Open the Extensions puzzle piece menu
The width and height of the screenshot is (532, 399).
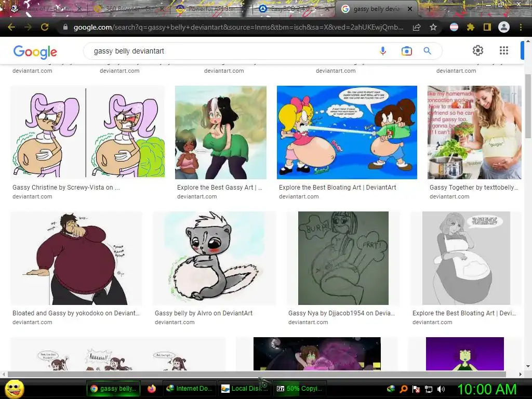click(470, 27)
